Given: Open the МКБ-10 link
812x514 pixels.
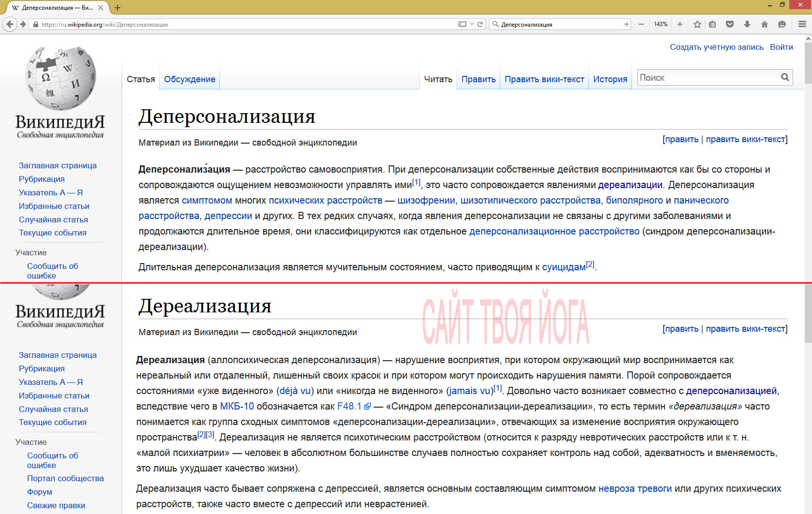Looking at the screenshot, I should pyautogui.click(x=237, y=406).
